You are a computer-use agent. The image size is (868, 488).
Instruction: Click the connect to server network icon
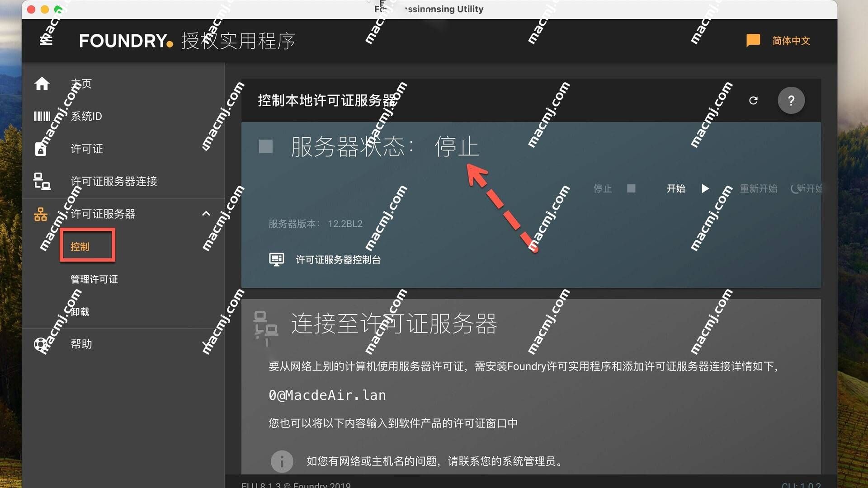coord(266,328)
